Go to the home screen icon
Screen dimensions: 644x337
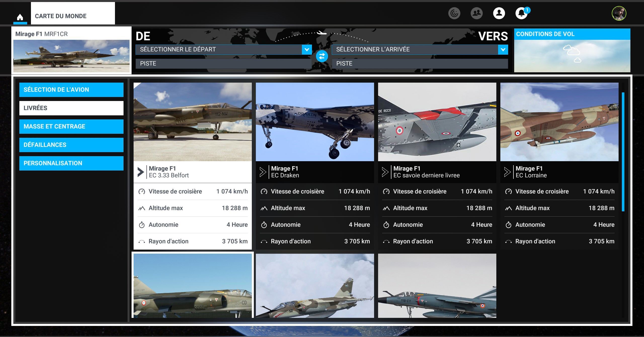[20, 17]
